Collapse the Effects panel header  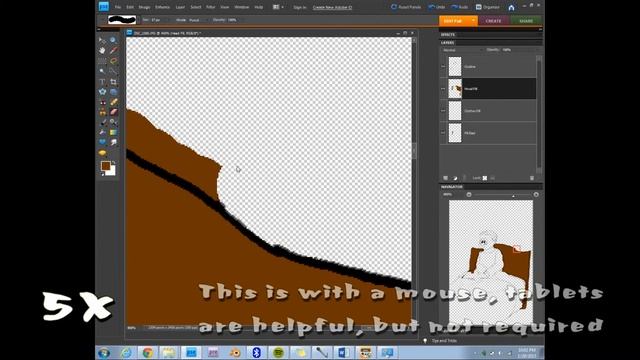[491, 35]
